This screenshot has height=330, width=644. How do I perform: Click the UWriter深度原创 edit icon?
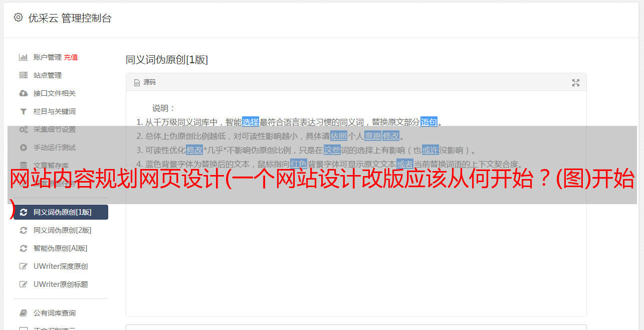tap(23, 266)
